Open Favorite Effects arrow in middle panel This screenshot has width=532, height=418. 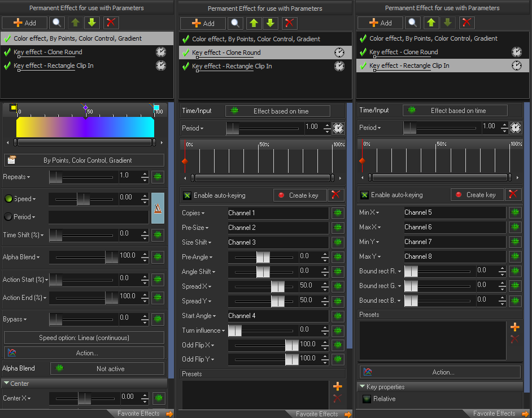(x=348, y=414)
